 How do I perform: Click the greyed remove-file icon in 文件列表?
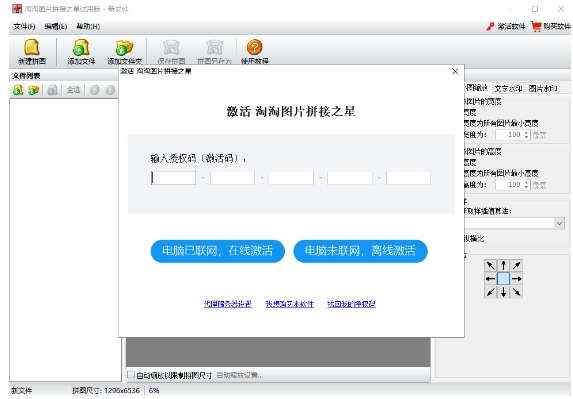click(x=52, y=90)
